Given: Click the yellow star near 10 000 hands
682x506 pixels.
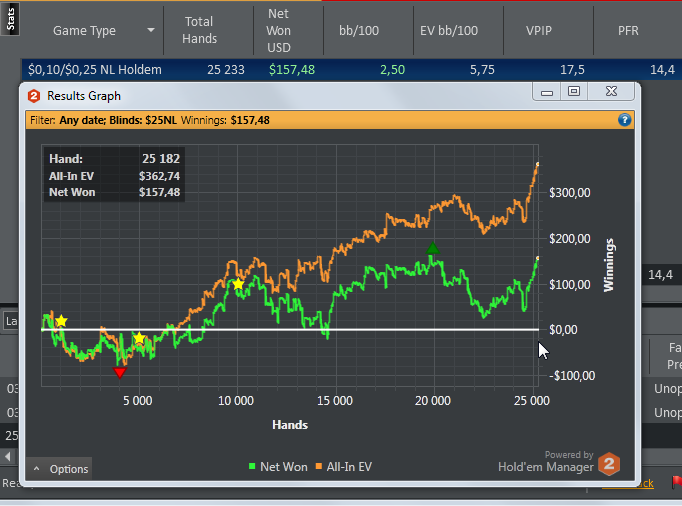Looking at the screenshot, I should pyautogui.click(x=238, y=284).
